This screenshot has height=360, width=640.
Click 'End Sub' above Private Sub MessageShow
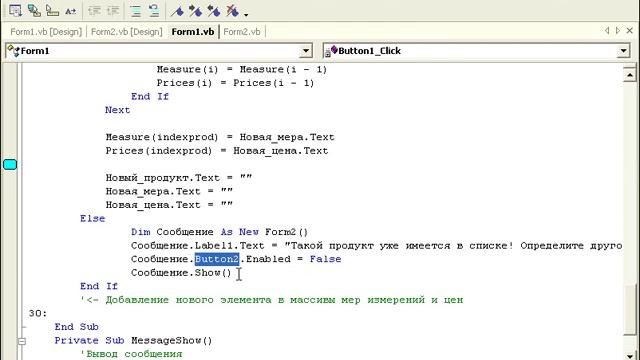point(77,327)
